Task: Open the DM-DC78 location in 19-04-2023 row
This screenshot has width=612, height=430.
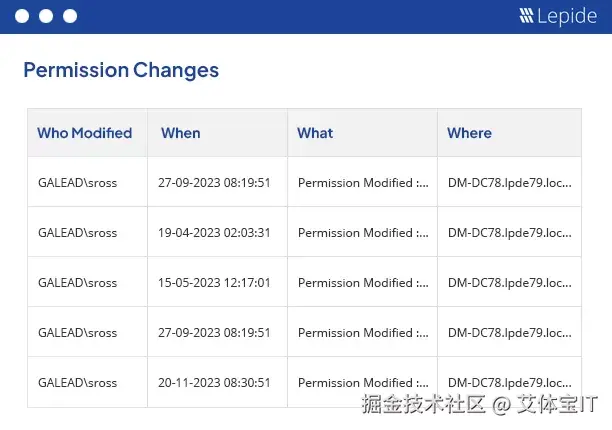Action: (x=510, y=233)
